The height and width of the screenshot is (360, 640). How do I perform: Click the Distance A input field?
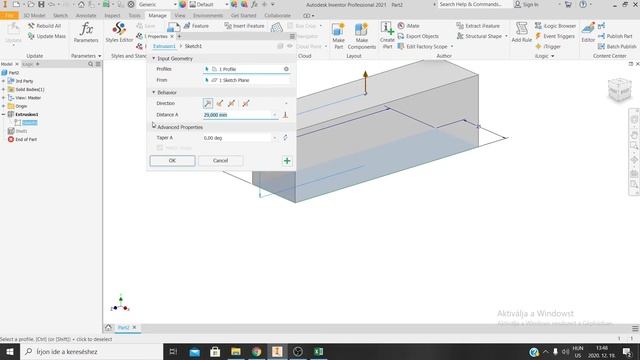[238, 115]
